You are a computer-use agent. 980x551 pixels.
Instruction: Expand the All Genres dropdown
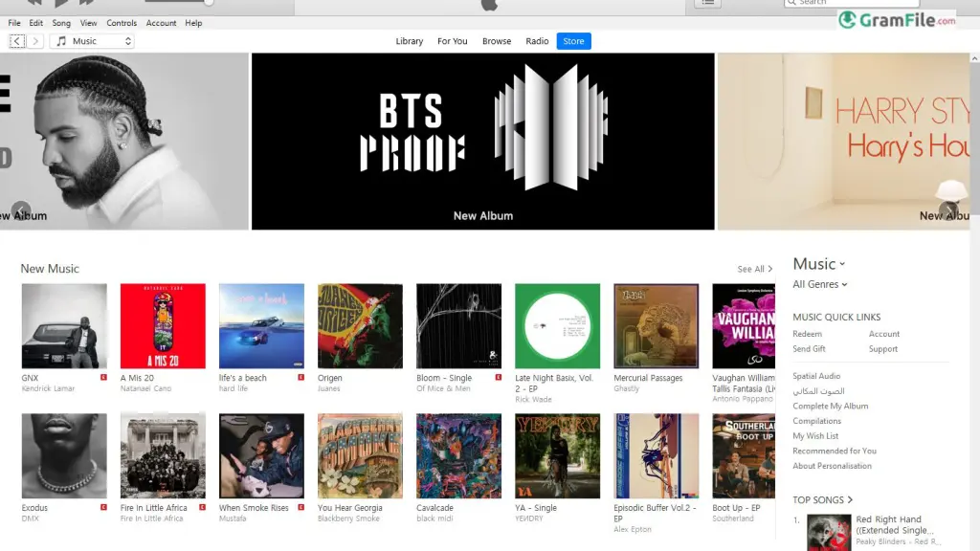(820, 284)
